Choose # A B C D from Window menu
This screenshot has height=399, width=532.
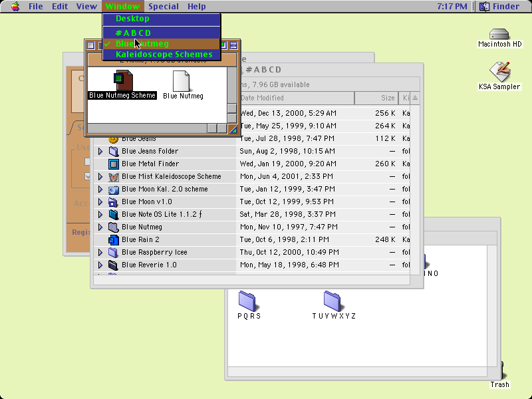coord(162,33)
